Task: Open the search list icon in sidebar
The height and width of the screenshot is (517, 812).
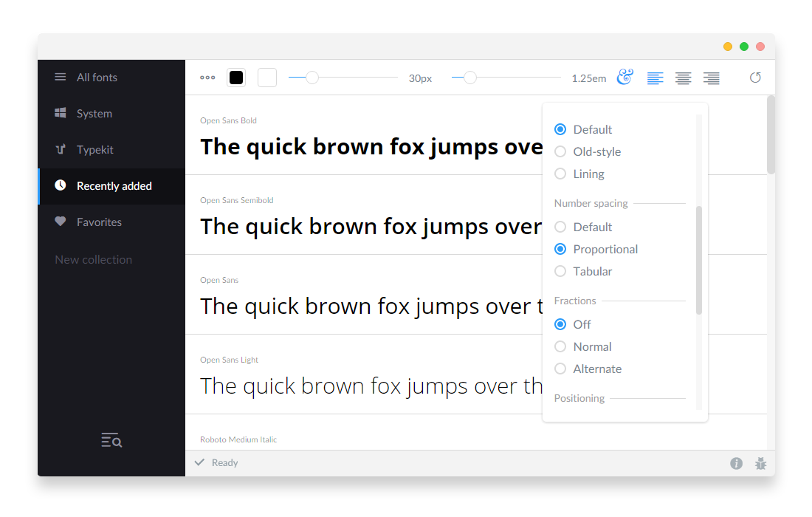Action: tap(111, 440)
